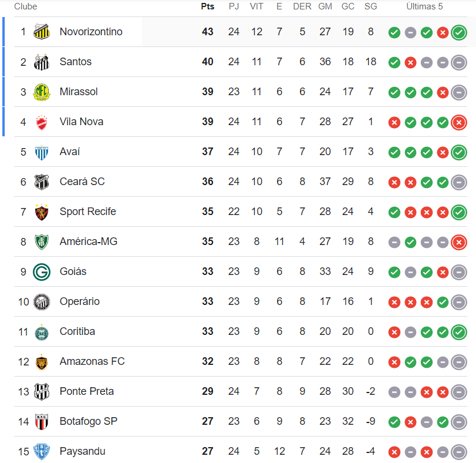Image resolution: width=476 pixels, height=463 pixels.
Task: Click the Clube column header
Action: point(25,6)
